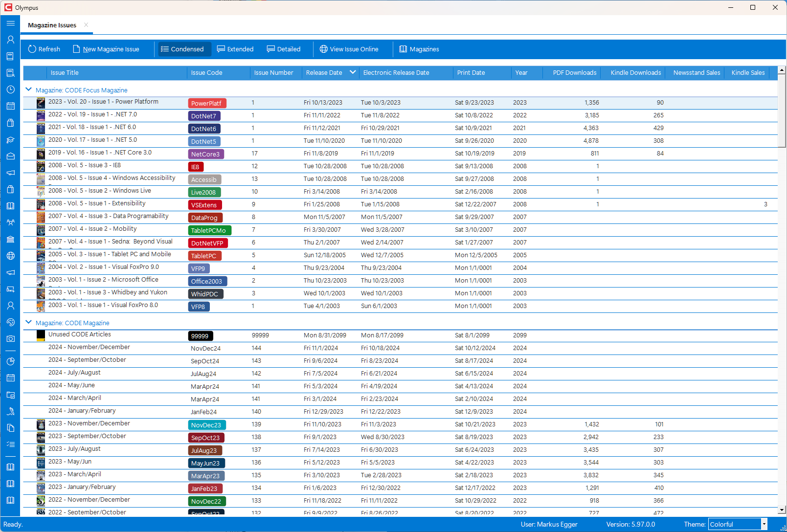Image resolution: width=787 pixels, height=532 pixels.
Task: Click View Issue Online
Action: [349, 49]
